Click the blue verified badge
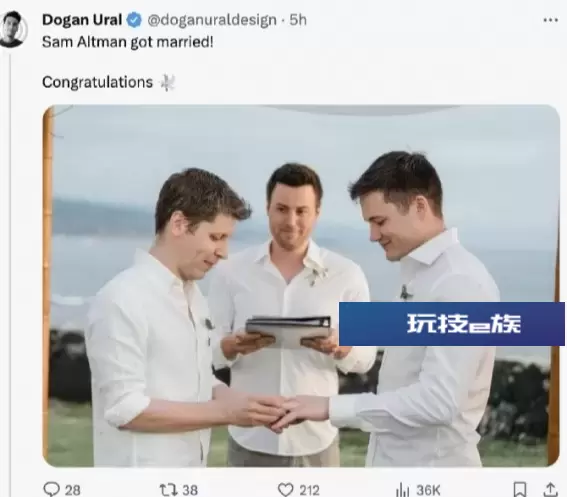This screenshot has width=567, height=497. (x=134, y=20)
